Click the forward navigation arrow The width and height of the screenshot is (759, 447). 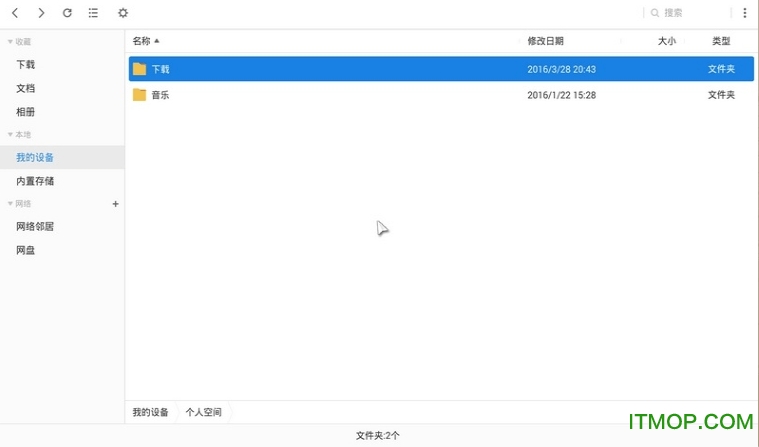(41, 13)
